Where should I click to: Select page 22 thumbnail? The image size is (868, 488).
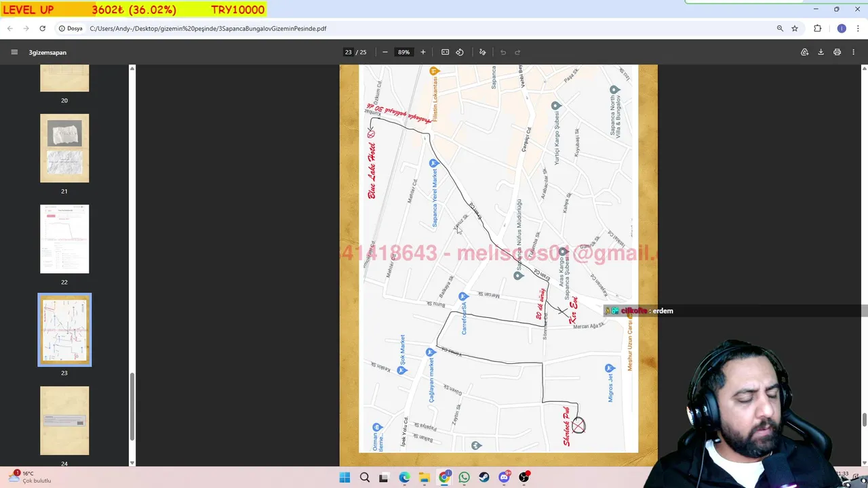pyautogui.click(x=64, y=239)
